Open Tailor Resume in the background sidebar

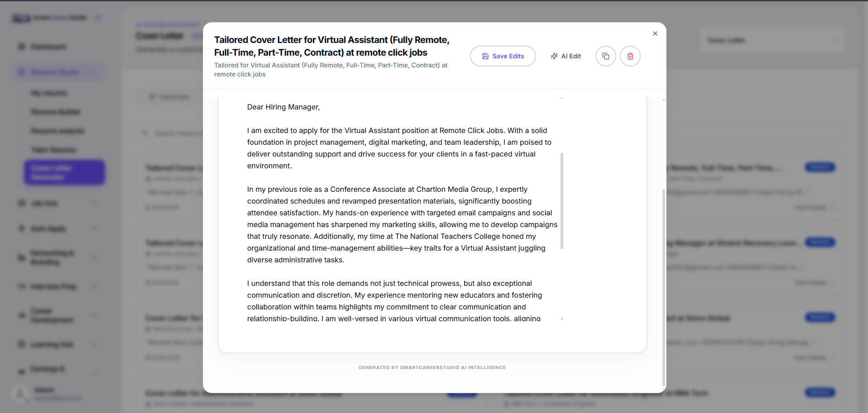point(53,150)
